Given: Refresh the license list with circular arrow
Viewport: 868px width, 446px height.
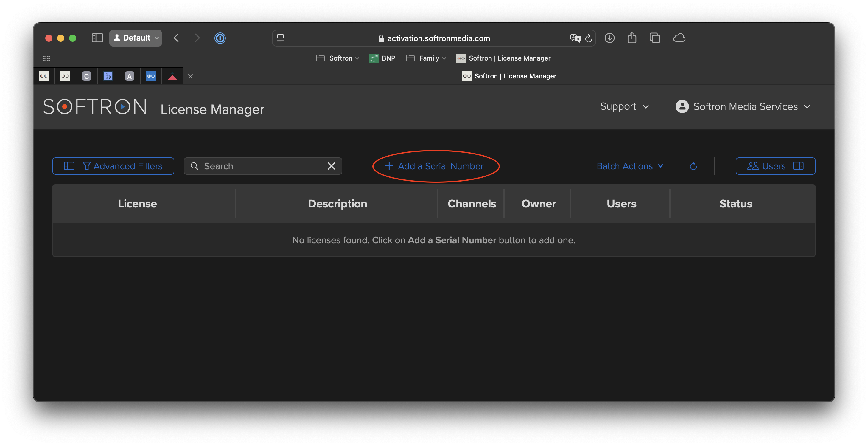Looking at the screenshot, I should [x=693, y=166].
